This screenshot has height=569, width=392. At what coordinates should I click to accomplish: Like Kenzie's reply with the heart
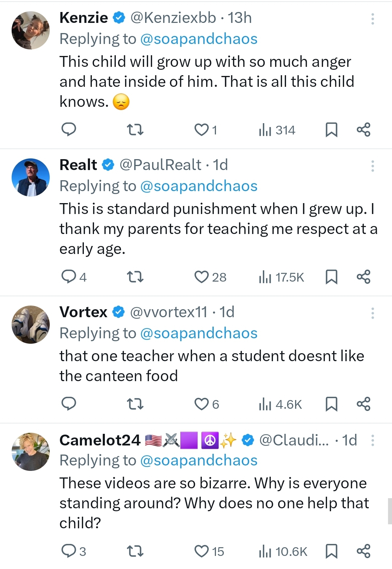pos(202,130)
